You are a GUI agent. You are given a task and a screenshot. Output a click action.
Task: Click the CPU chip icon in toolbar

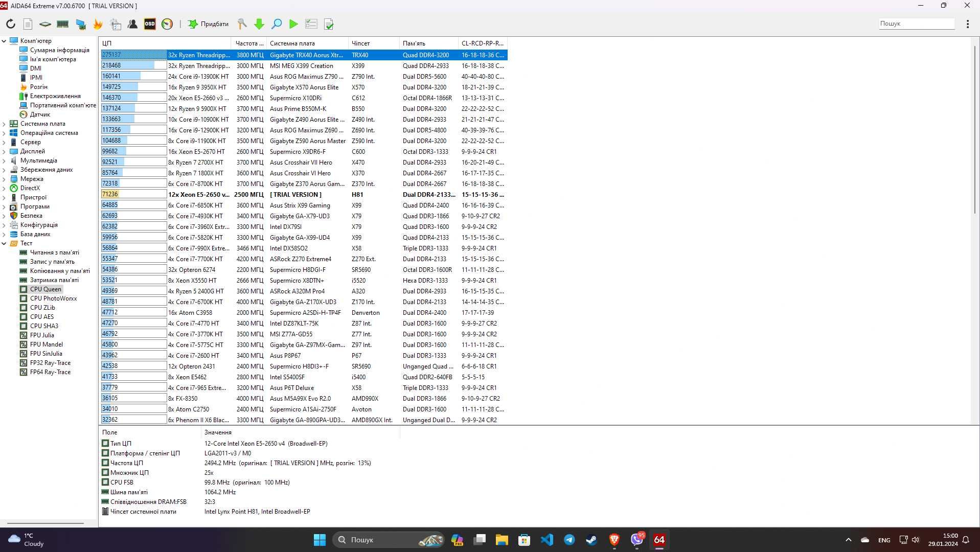45,24
